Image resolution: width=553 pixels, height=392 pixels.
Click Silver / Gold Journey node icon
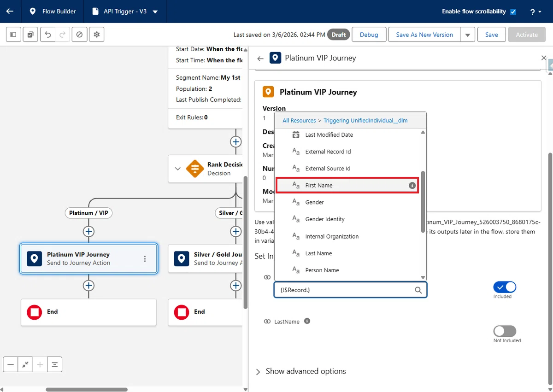point(182,258)
